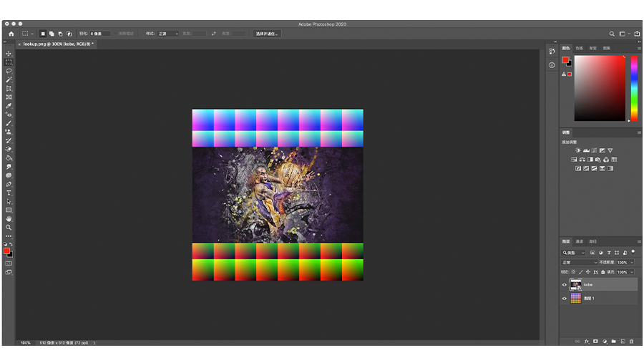This screenshot has width=644, height=358.
Task: Select the History Brush tool
Action: [9, 140]
